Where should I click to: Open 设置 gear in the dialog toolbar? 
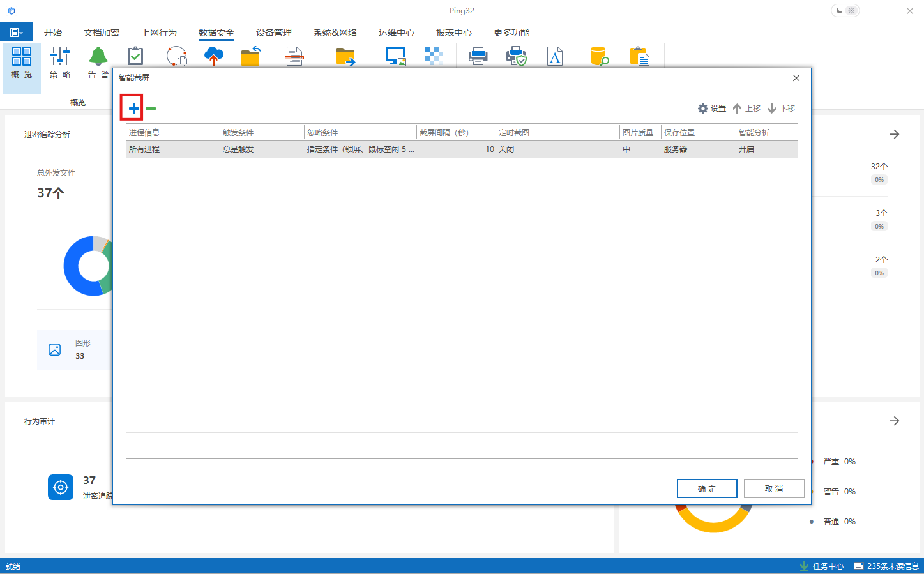[712, 109]
